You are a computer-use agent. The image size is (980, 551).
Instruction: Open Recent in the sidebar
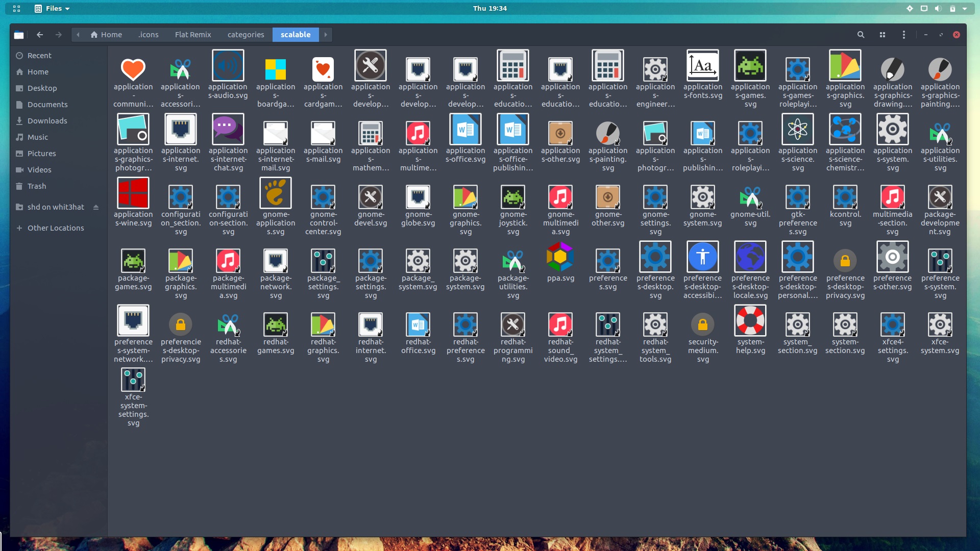tap(59, 56)
